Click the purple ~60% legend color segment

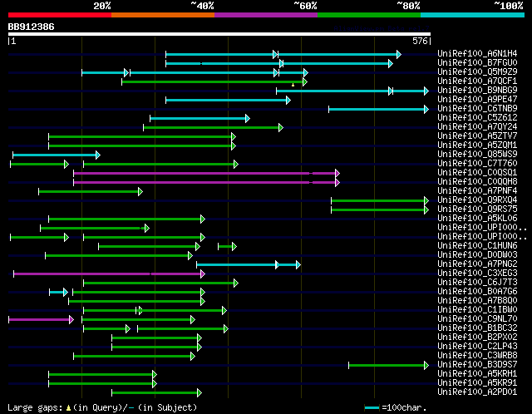pos(266,15)
